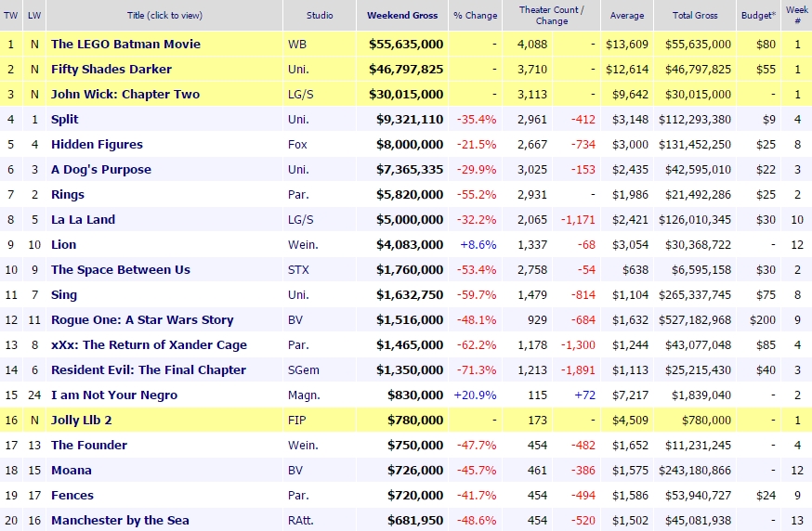Open Par. studio in Rings row
The image size is (812, 531).
[298, 195]
